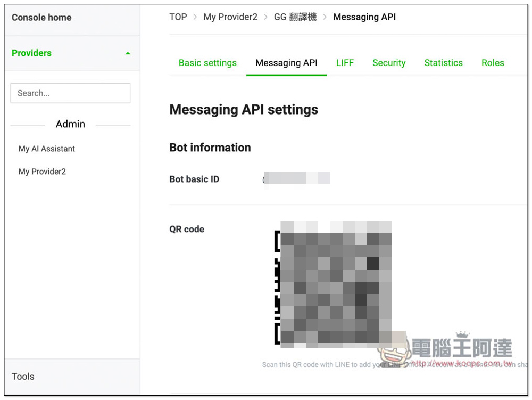The height and width of the screenshot is (400, 532).
Task: Switch to Messaging API tab
Action: click(286, 63)
